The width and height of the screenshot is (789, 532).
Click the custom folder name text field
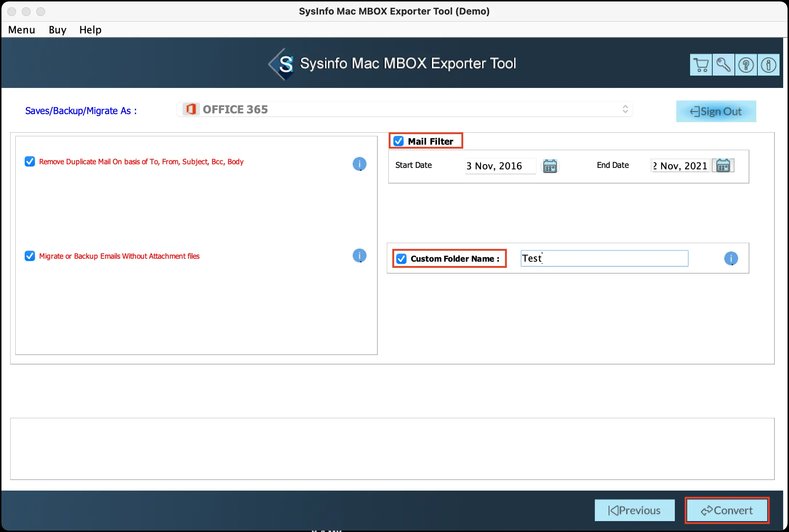pyautogui.click(x=604, y=258)
